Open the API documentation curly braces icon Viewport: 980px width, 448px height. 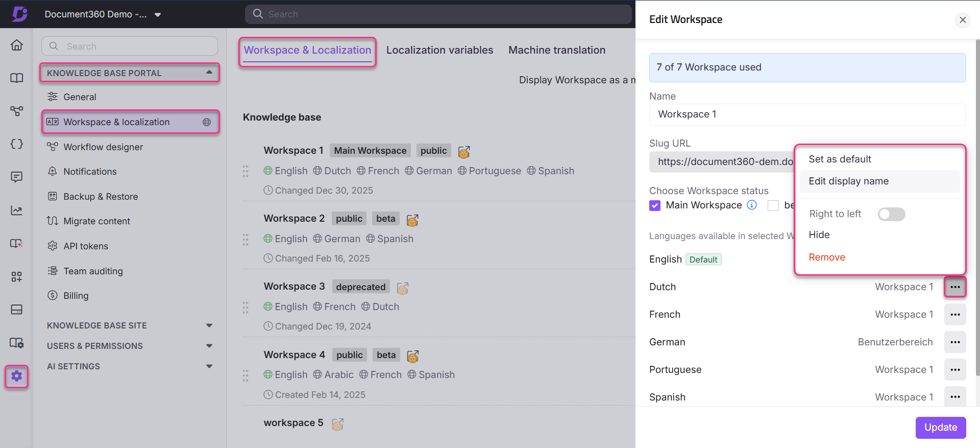pos(17,144)
